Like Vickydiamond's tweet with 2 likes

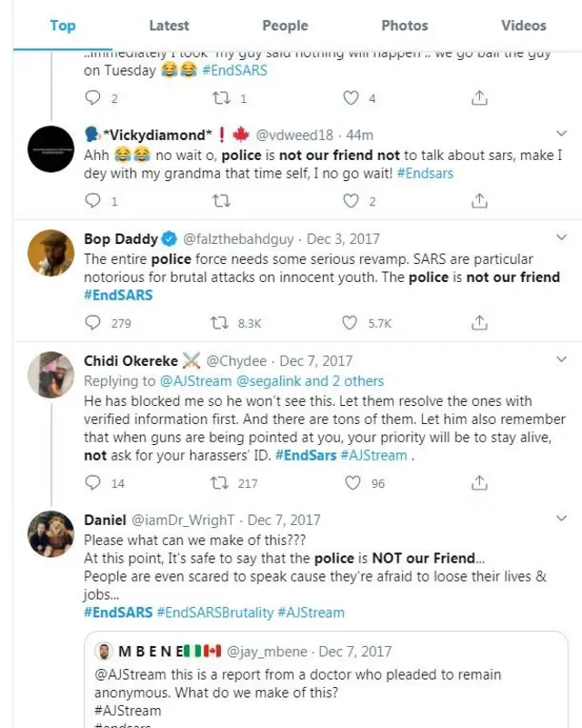350,201
